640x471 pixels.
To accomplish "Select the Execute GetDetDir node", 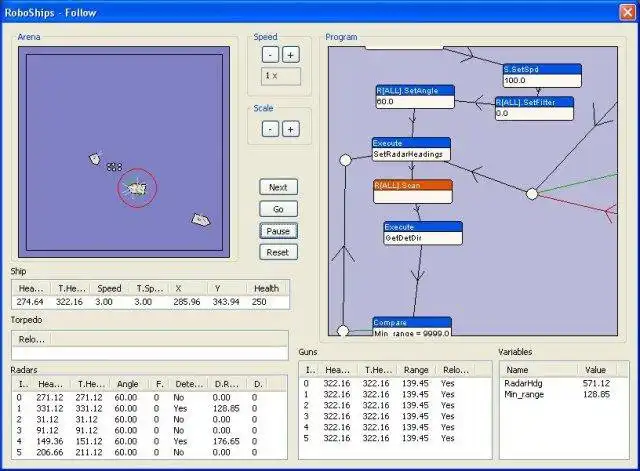I will 423,233.
